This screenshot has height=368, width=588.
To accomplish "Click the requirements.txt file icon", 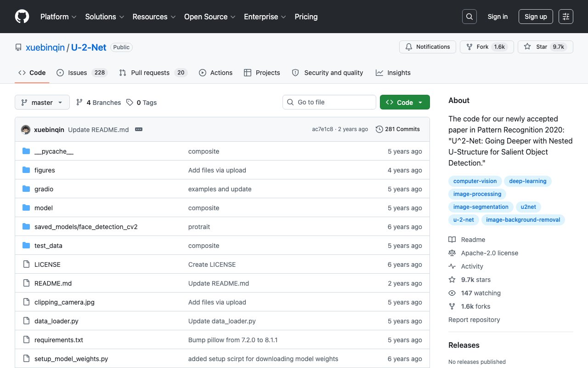I will pos(26,340).
